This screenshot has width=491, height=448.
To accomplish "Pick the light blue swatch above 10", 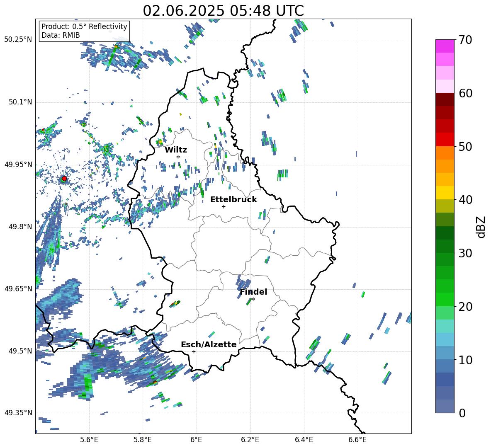I will [445, 339].
